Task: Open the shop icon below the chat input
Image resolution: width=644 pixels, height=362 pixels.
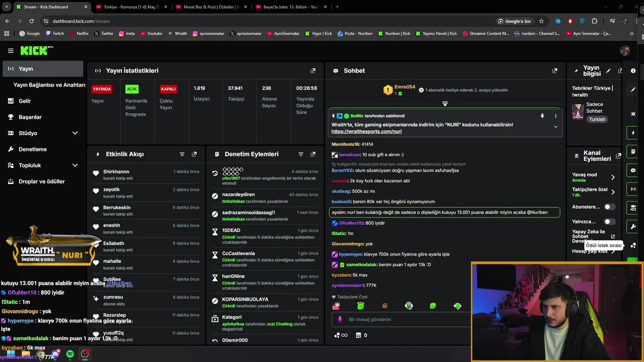Action: click(358, 335)
